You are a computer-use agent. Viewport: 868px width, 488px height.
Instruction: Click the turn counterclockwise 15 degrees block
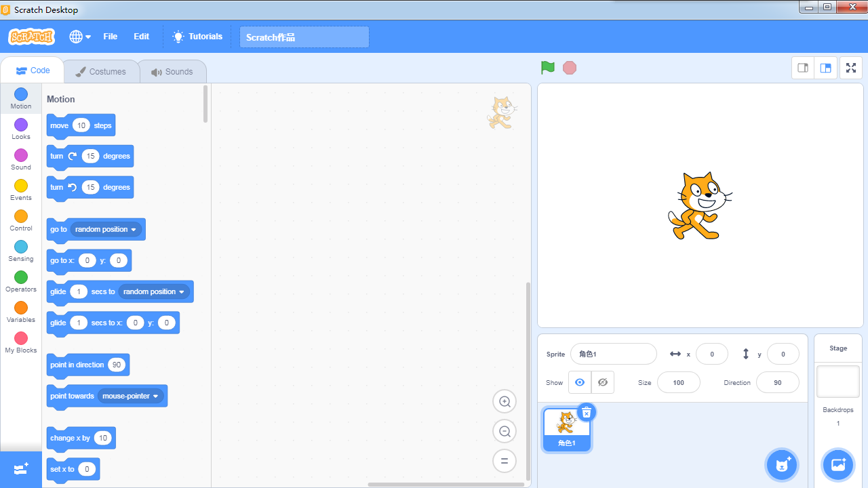[90, 187]
